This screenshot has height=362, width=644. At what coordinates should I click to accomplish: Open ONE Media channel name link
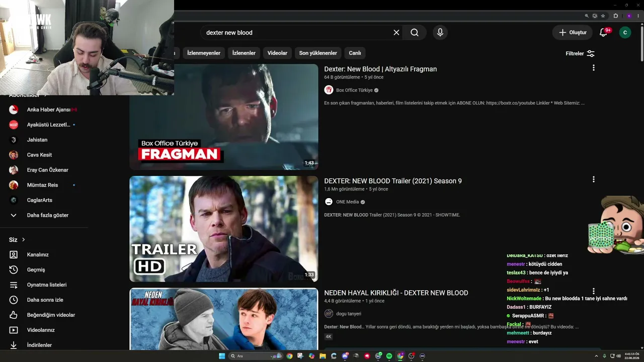(x=348, y=202)
